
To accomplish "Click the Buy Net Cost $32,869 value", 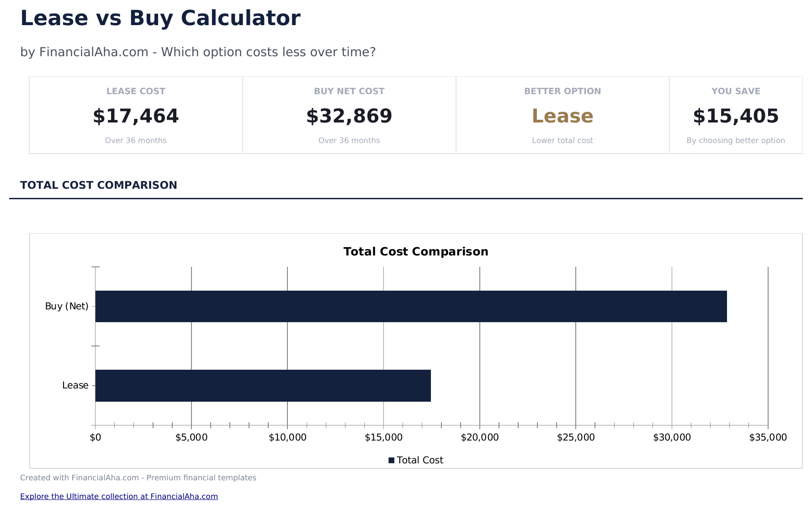I will (349, 116).
